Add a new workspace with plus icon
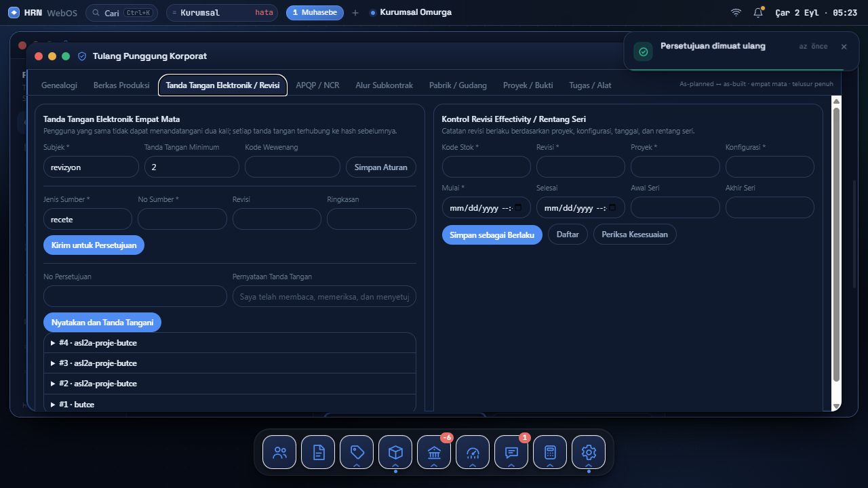Viewport: 868px width, 488px height. 355,12
